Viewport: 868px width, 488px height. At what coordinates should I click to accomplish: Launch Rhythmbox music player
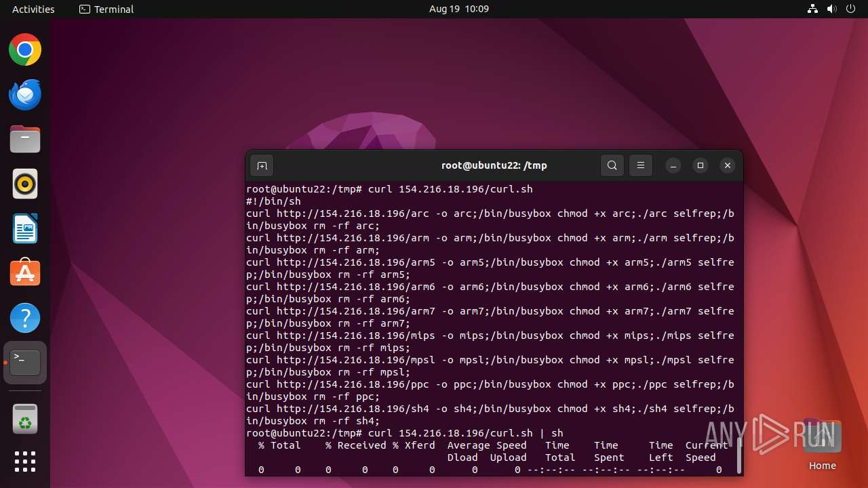pyautogui.click(x=25, y=184)
